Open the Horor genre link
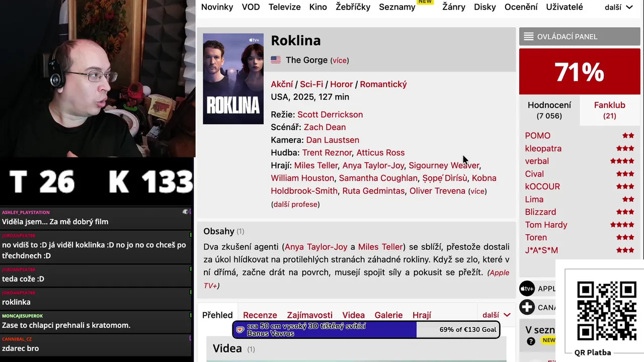 (x=341, y=84)
